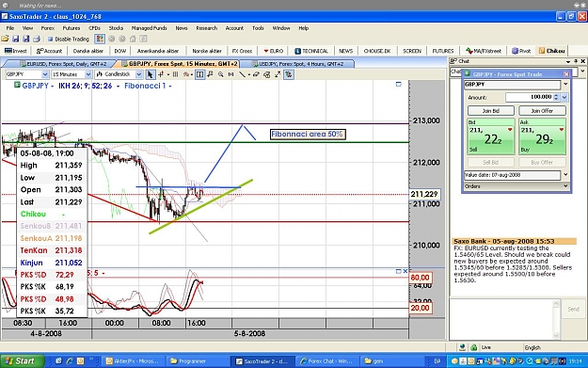The width and height of the screenshot is (588, 368).
Task: Click the house icon in main toolbar
Action: pyautogui.click(x=133, y=39)
